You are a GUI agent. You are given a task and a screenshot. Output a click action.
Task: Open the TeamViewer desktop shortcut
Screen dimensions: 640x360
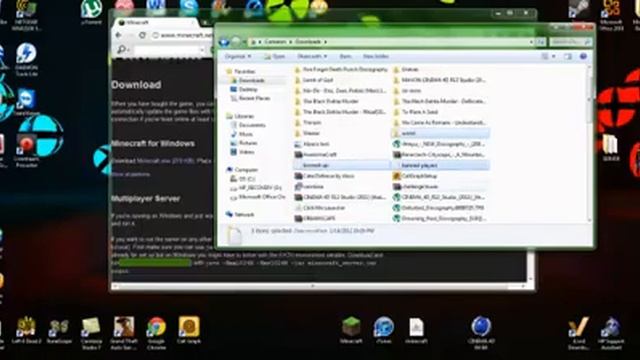26,102
